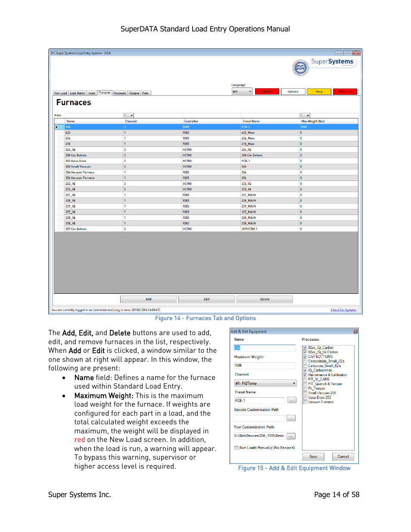Image resolution: width=411 pixels, height=532 pixels.
Task: Open the Processes tab
Action: pyautogui.click(x=120, y=93)
